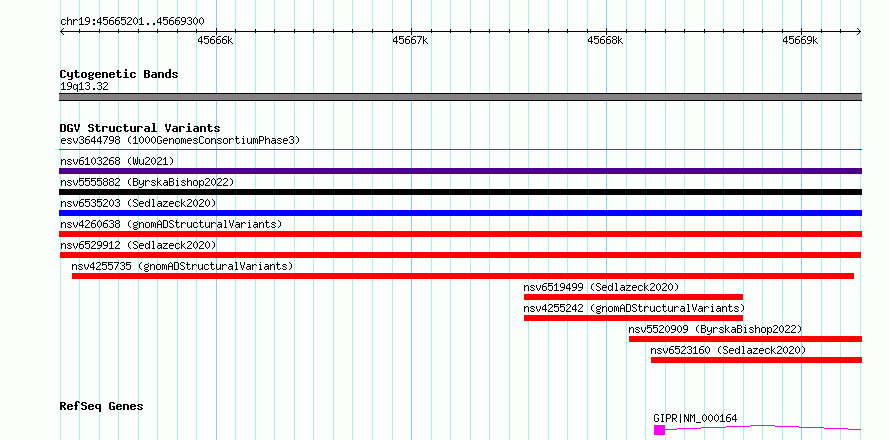Open the nsv6103268 (Wu2021) label
The image size is (890, 440).
tap(117, 161)
